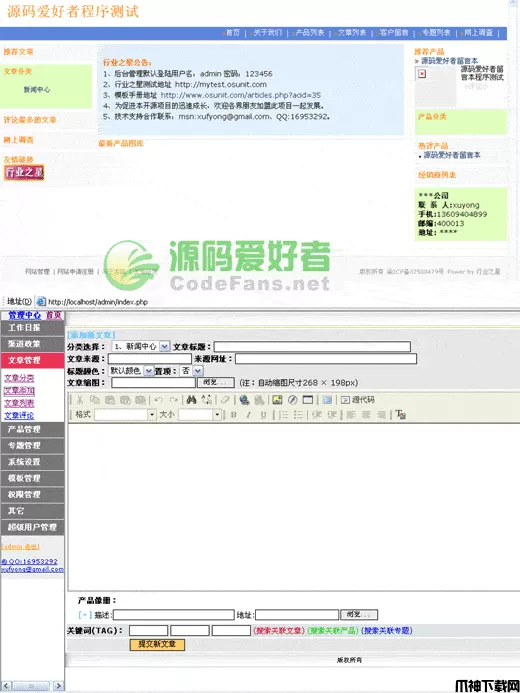The width and height of the screenshot is (520, 693).
Task: Click the 搜索关联文章 red link
Action: 278,631
